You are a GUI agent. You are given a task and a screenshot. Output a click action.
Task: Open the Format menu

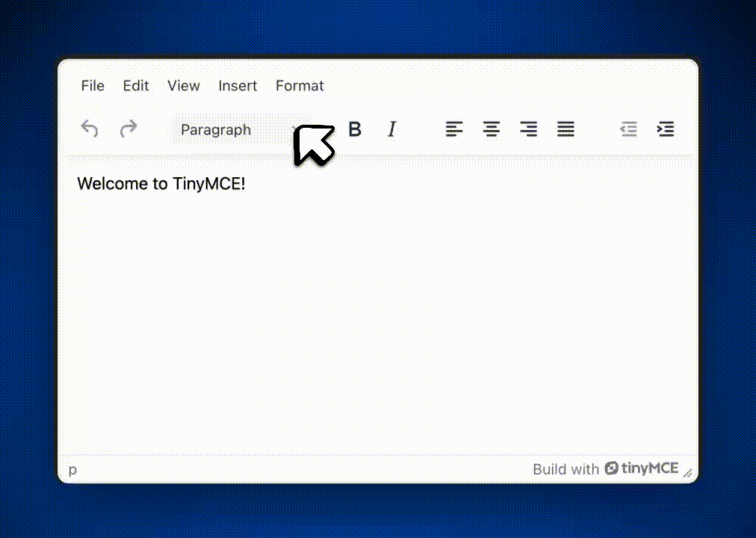pyautogui.click(x=300, y=86)
